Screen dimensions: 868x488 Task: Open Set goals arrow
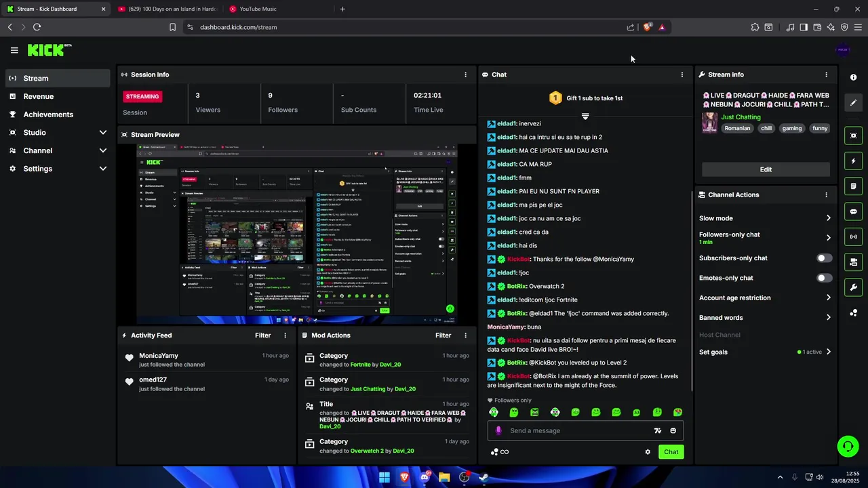click(x=828, y=352)
